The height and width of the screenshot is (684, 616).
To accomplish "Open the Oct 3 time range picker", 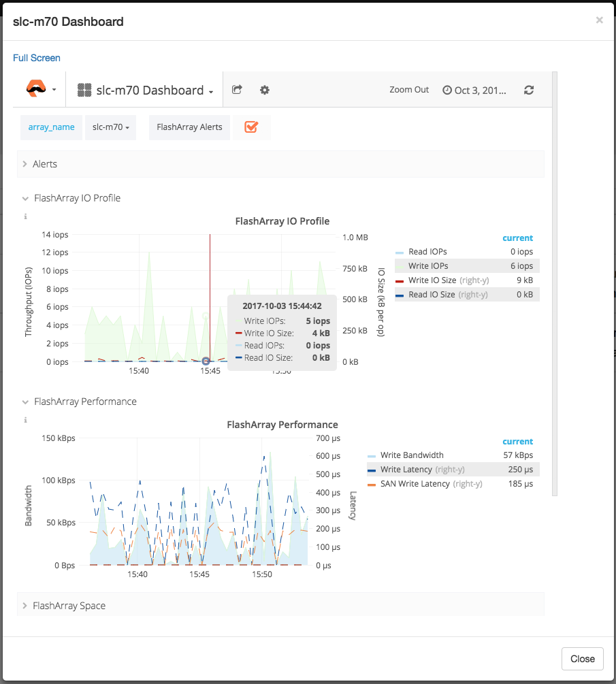I will pyautogui.click(x=474, y=91).
